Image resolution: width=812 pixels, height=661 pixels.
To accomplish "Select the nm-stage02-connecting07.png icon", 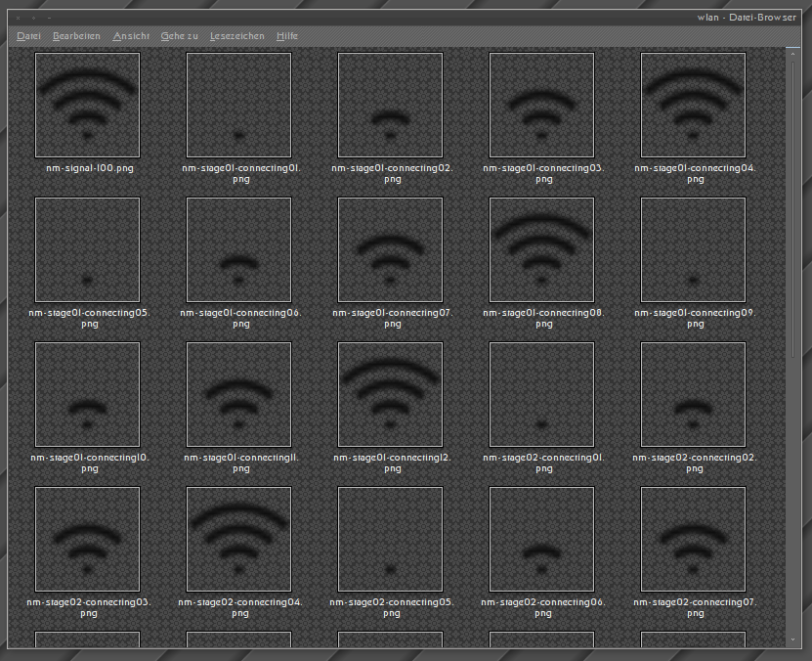I will [694, 539].
